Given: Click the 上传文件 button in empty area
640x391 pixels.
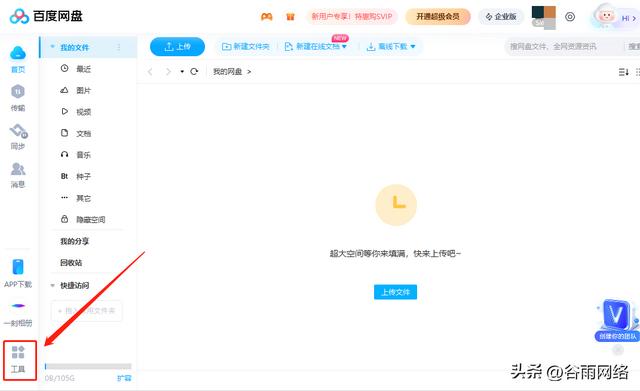Looking at the screenshot, I should click(396, 292).
